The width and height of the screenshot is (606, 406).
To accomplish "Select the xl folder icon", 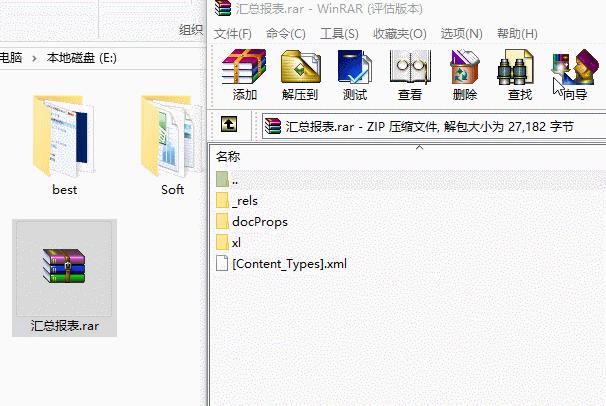I will (x=222, y=243).
